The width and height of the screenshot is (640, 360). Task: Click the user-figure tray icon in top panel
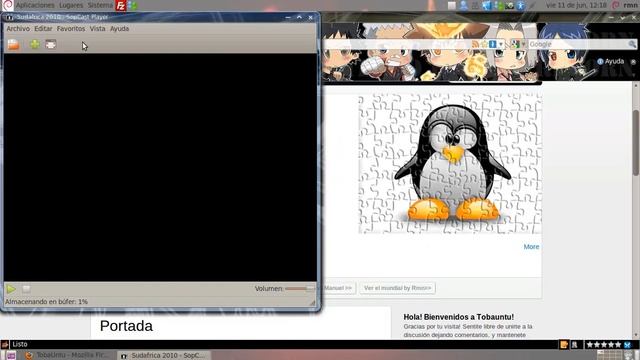tap(464, 5)
